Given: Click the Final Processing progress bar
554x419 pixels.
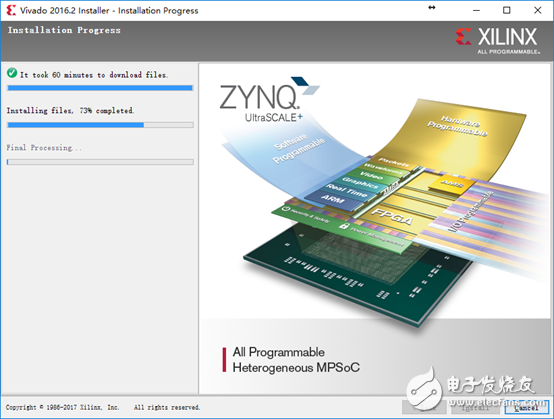Looking at the screenshot, I should point(100,162).
